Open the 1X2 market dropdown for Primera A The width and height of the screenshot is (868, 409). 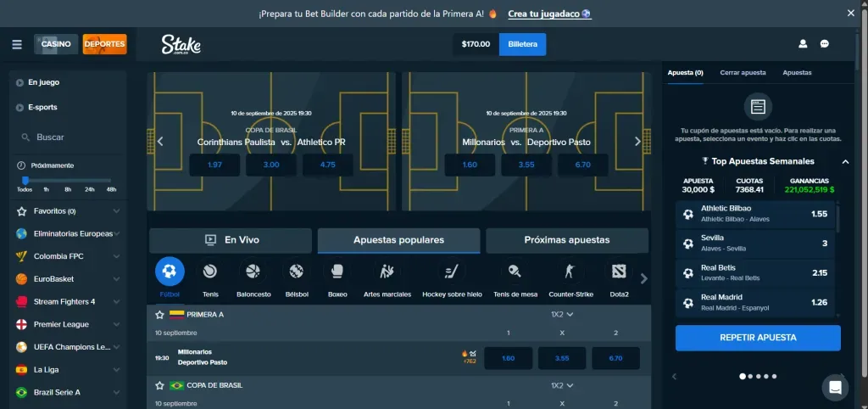[562, 314]
